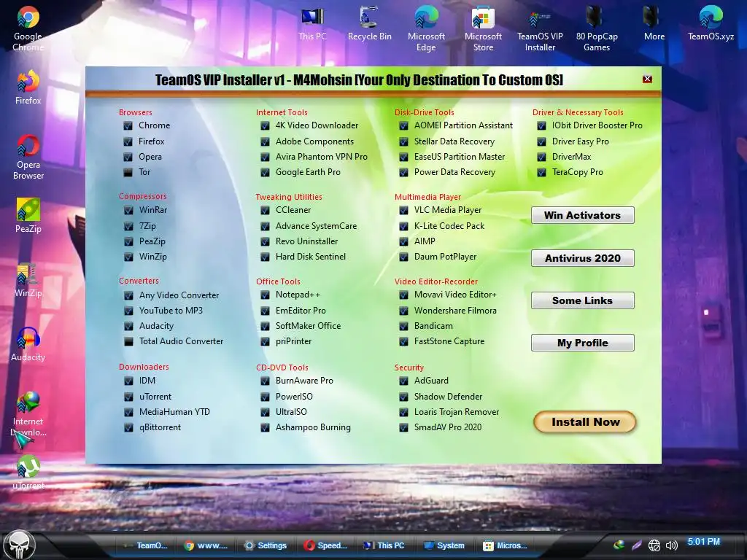Click the EaseUS Partition Master label
The width and height of the screenshot is (747, 560).
click(460, 157)
